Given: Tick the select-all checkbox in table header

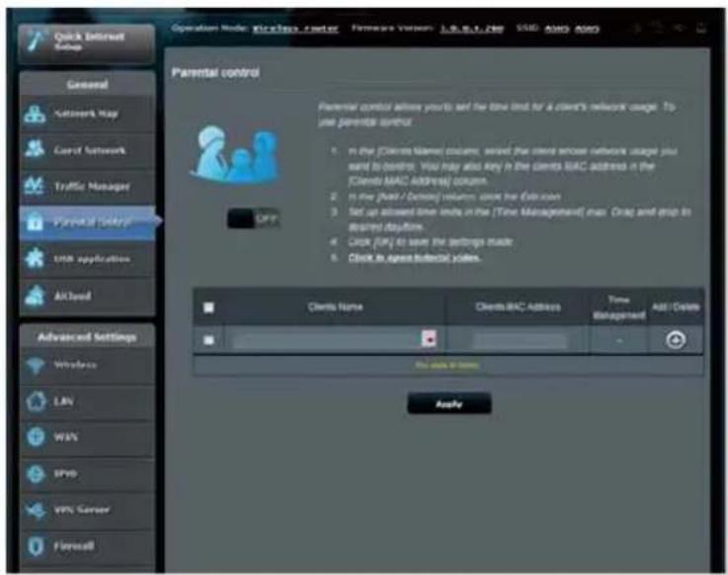Looking at the screenshot, I should coord(208,307).
